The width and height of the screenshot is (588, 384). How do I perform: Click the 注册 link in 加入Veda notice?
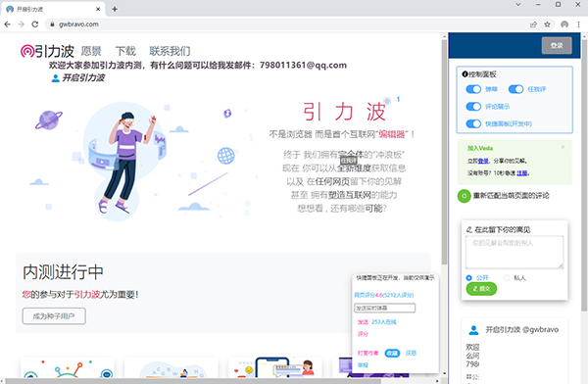tap(522, 172)
